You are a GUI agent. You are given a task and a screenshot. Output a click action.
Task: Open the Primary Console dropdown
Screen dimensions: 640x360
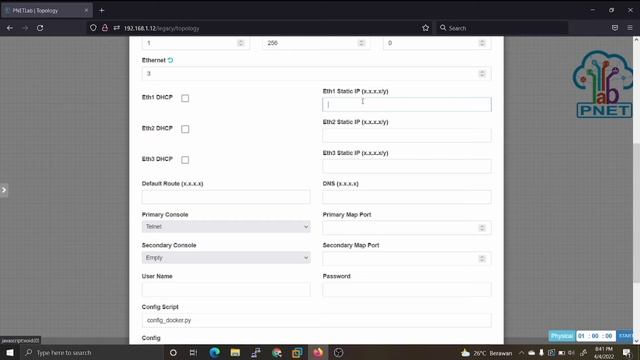(x=226, y=227)
